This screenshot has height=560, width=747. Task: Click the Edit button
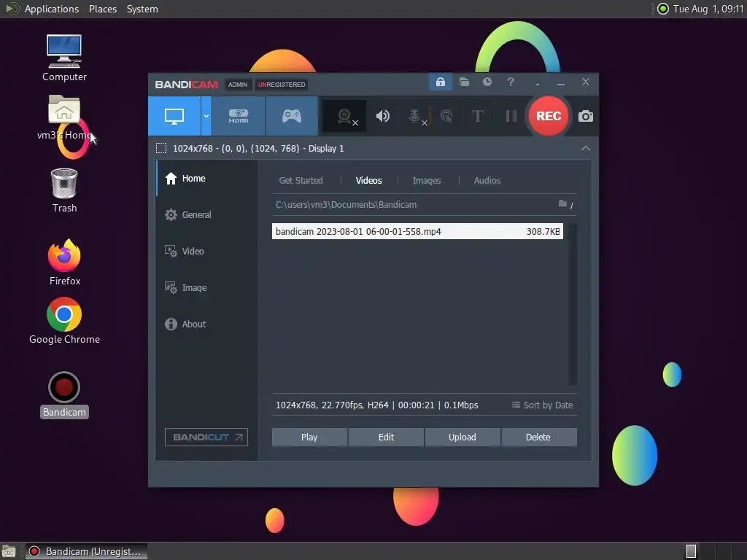pos(386,437)
